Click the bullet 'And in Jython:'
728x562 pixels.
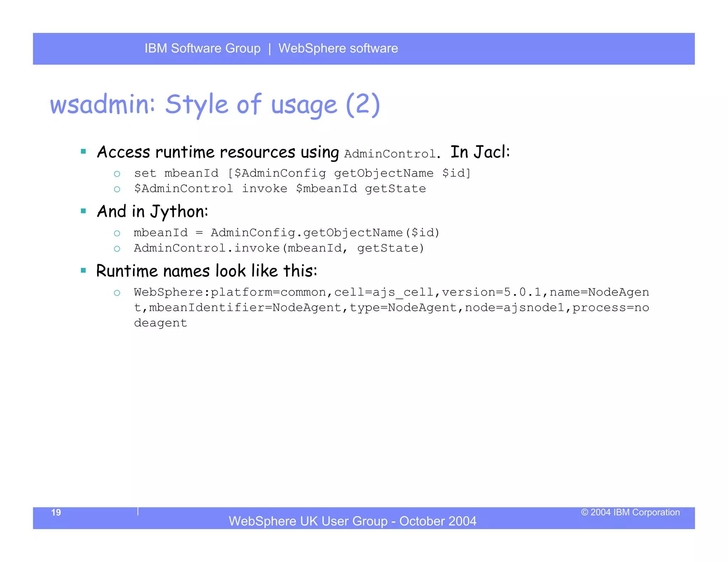(152, 212)
